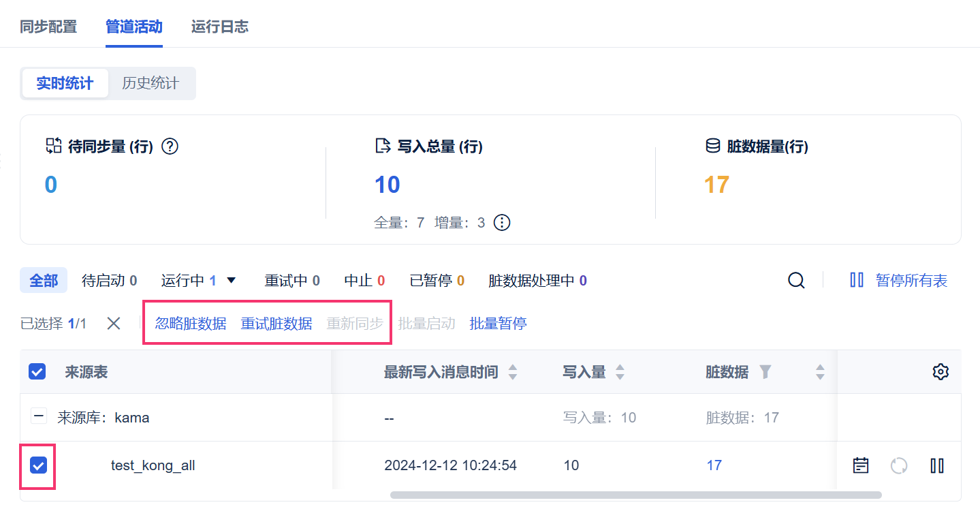The image size is (980, 509).
Task: Open the schedule icon for test_kong_all
Action: point(861,465)
